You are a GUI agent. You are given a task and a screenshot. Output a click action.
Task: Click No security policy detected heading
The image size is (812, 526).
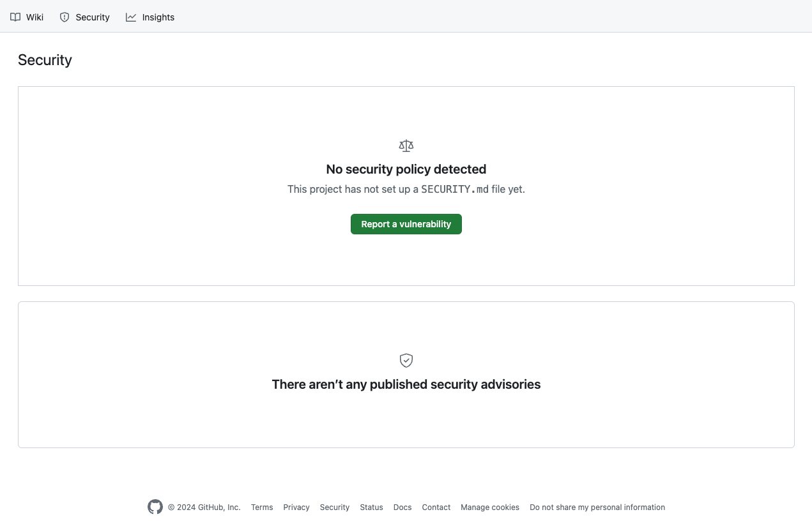(406, 169)
